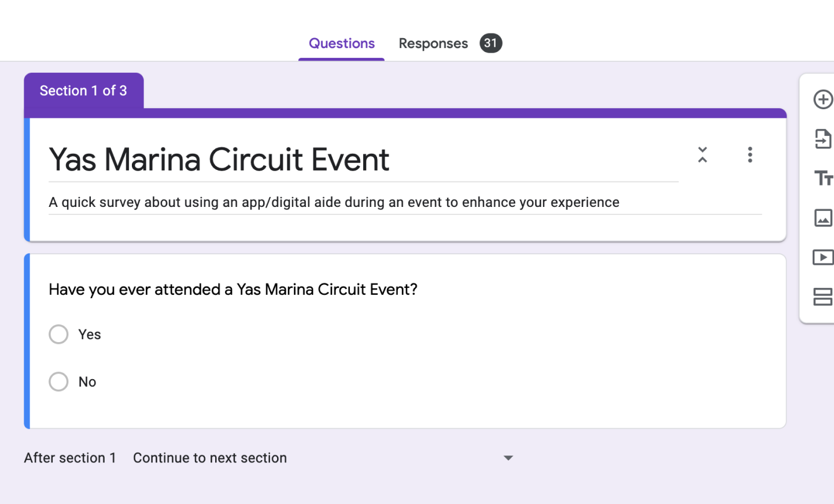Edit the Yas Marina Circuit Event title
Screen dimensions: 834x504
[363, 160]
